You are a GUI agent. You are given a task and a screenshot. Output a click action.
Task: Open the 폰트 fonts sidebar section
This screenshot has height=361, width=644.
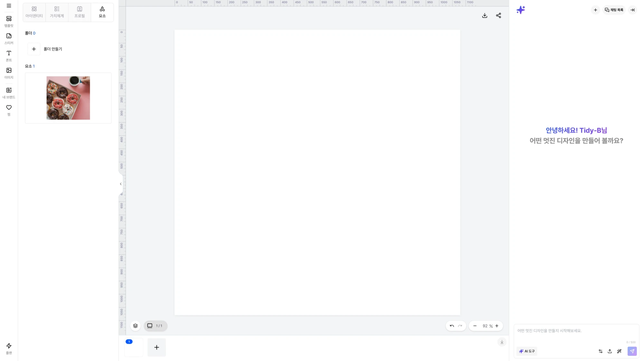[9, 56]
